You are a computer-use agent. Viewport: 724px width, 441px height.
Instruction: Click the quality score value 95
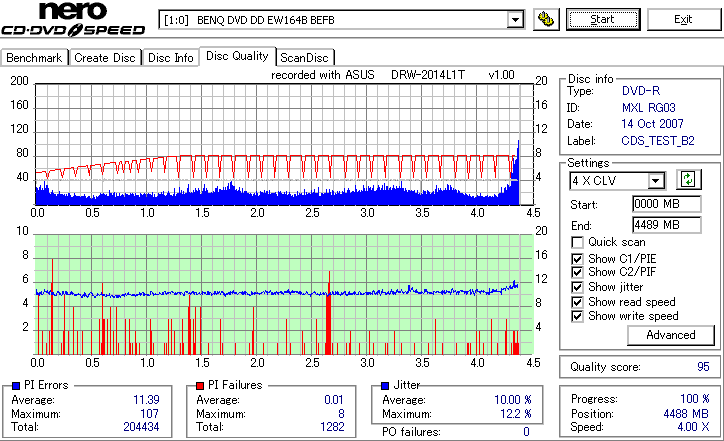(703, 367)
